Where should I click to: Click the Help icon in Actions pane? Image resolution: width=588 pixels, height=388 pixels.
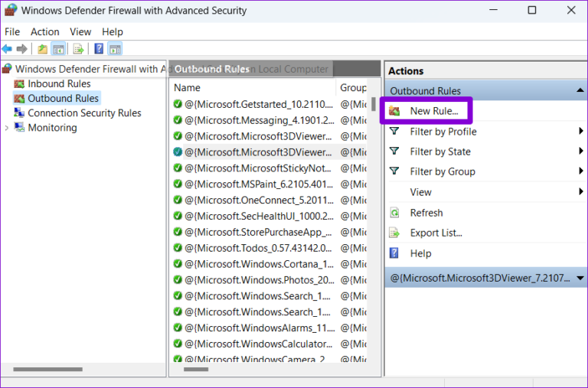[x=394, y=253]
